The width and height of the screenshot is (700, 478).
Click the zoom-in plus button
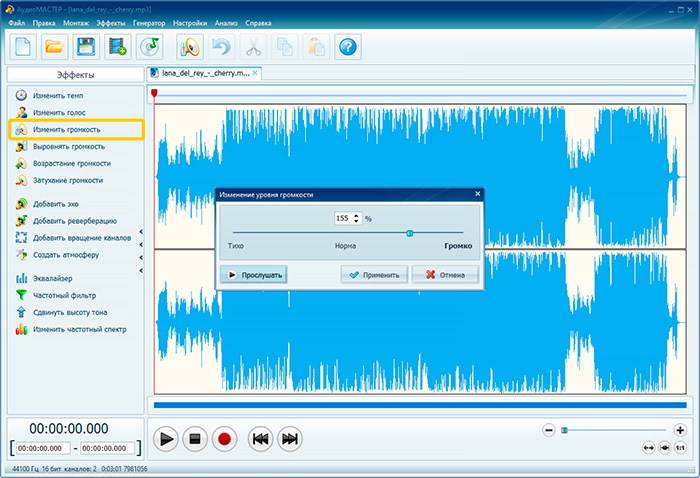680,430
